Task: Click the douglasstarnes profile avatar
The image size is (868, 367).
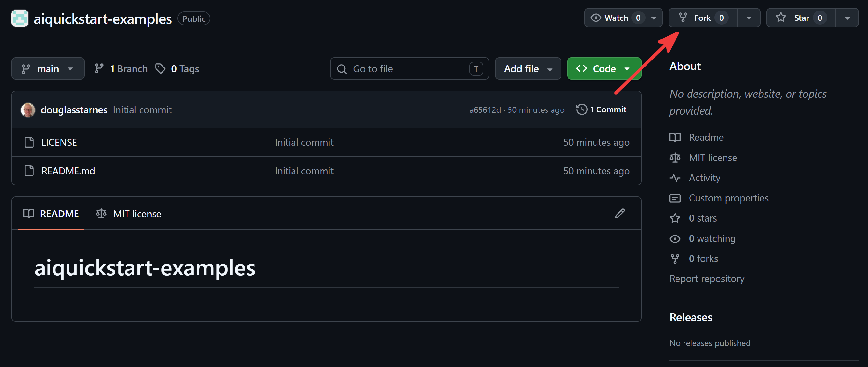Action: pyautogui.click(x=28, y=110)
